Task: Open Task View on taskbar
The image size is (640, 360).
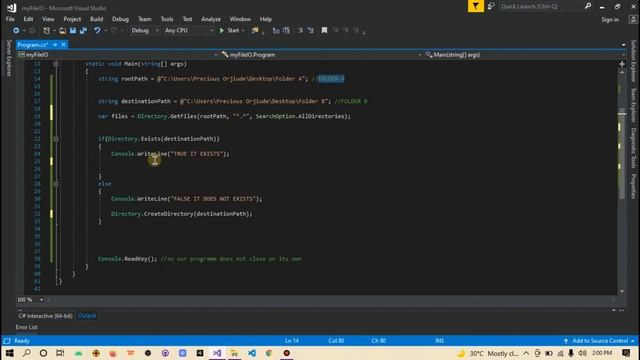Action: coord(60,353)
